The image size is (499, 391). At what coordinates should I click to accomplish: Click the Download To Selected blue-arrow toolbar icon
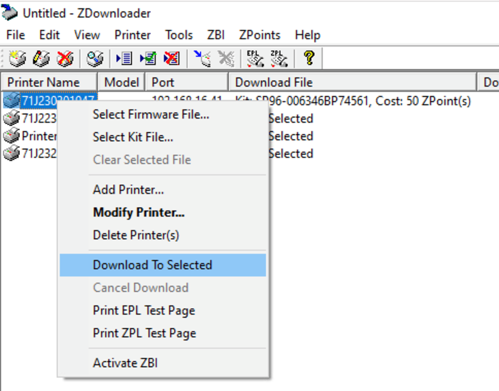point(202,59)
